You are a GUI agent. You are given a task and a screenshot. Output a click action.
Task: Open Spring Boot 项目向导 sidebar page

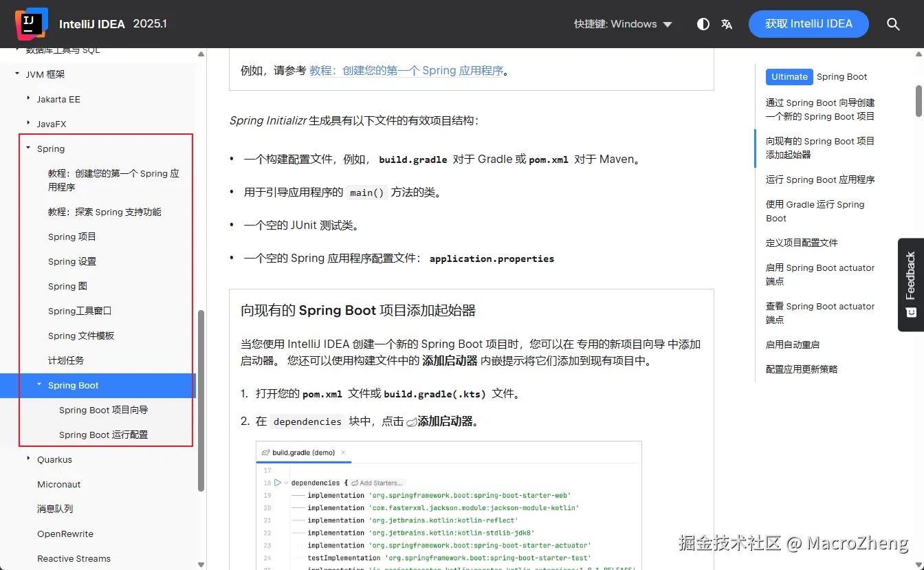coord(104,410)
